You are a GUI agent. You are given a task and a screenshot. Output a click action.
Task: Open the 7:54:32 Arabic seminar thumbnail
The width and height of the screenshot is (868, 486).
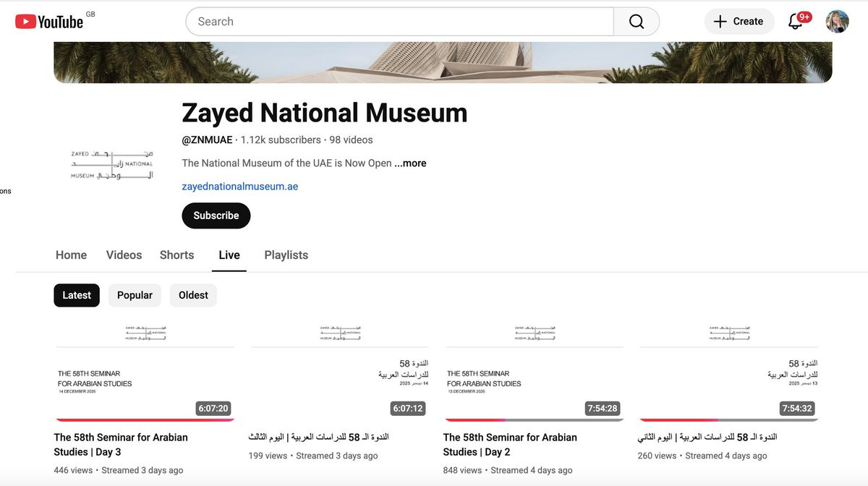coord(728,369)
